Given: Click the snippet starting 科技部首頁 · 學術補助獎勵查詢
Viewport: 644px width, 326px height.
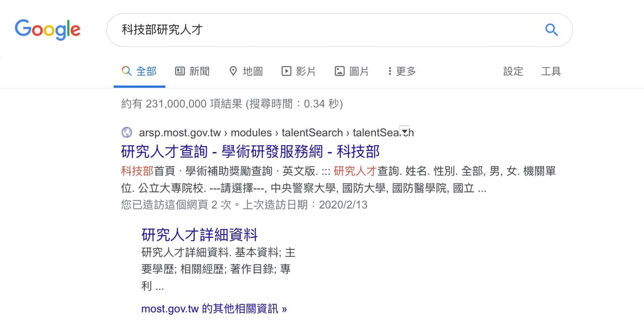Looking at the screenshot, I should point(338,180).
